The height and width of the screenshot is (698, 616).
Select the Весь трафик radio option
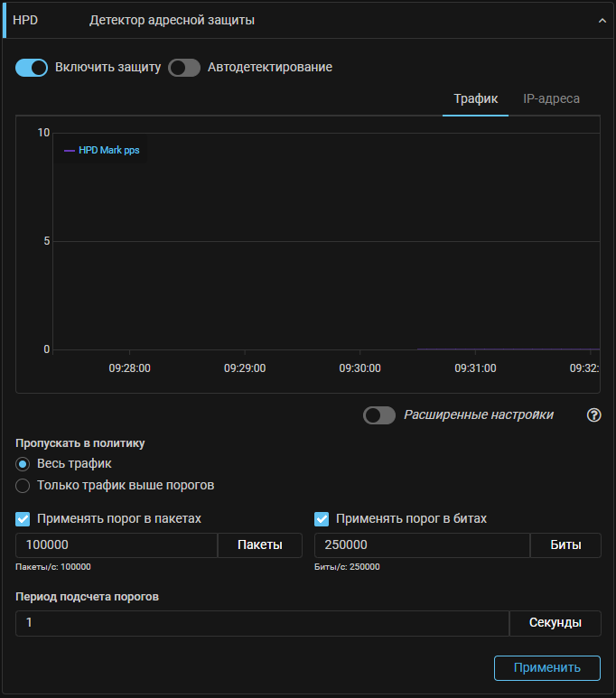point(23,464)
